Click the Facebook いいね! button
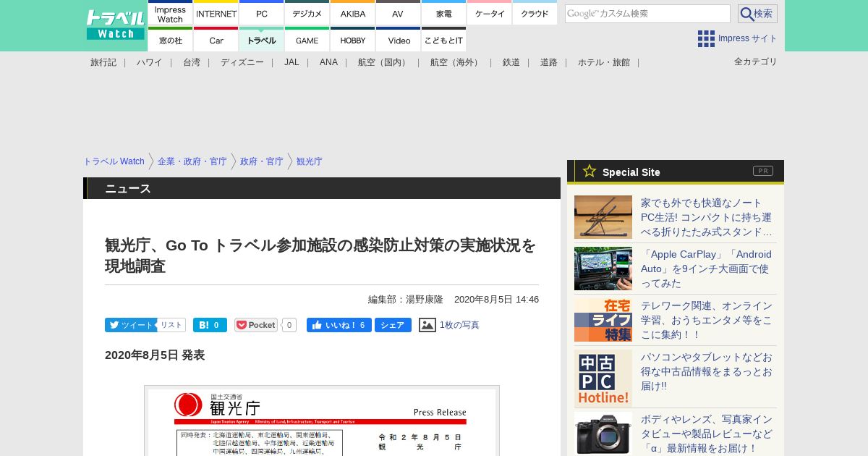868x456 pixels. coord(339,325)
